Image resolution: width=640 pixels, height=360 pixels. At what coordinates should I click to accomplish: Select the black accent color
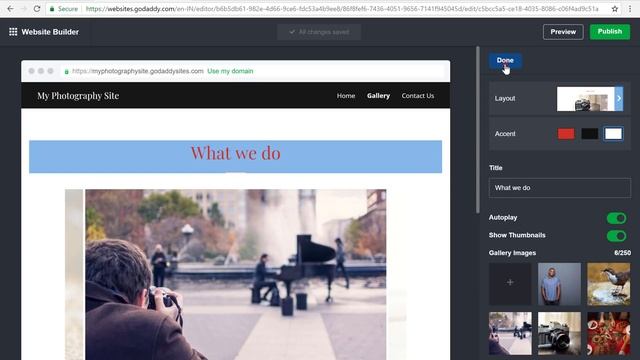589,133
